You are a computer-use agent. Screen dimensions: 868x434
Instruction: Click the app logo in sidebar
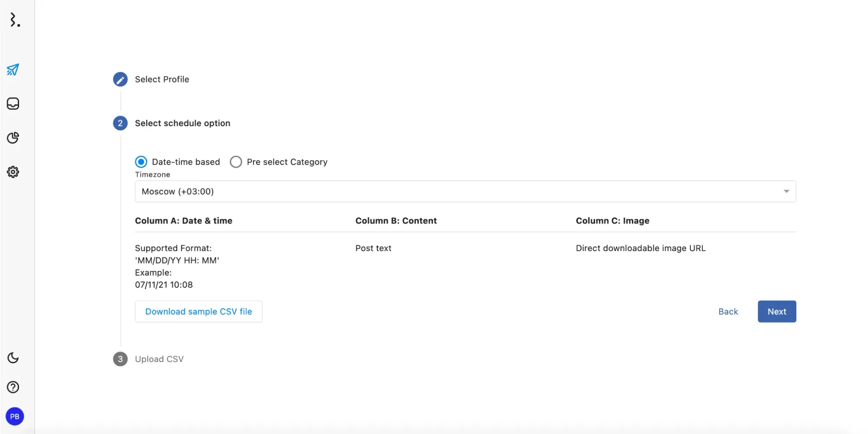(x=15, y=20)
